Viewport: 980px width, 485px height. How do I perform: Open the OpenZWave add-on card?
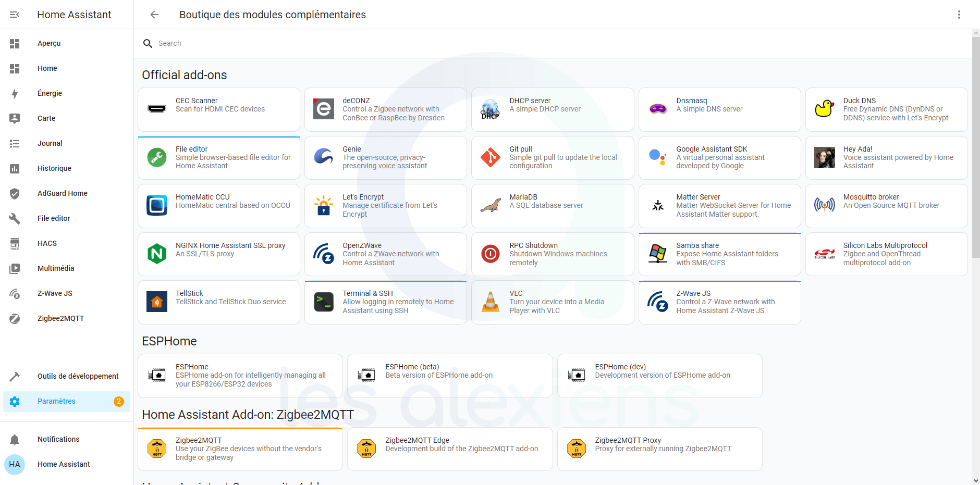click(x=386, y=254)
